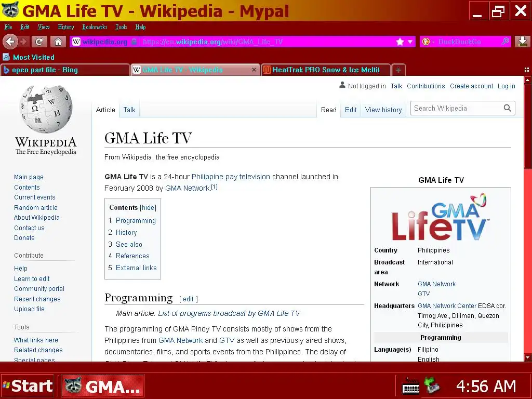This screenshot has height=399, width=532.
Task: Hide the Contents box with [hide]
Action: pos(148,208)
